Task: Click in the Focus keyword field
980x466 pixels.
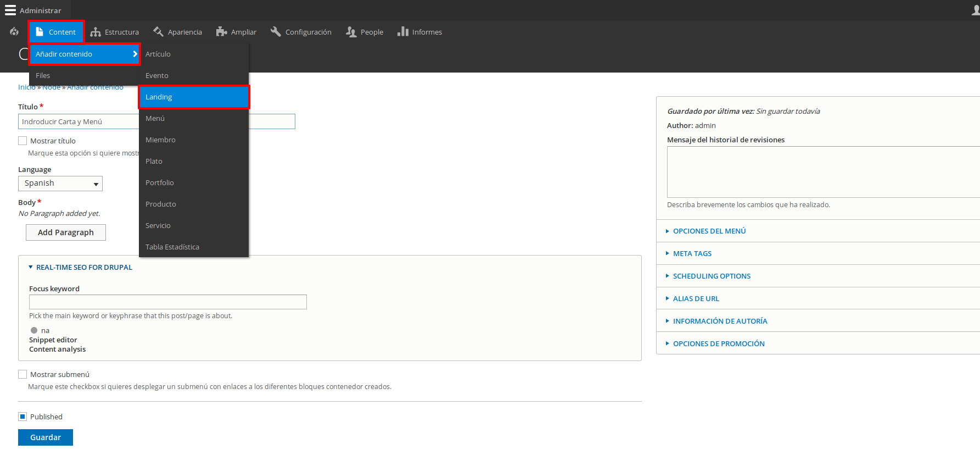Action: (x=168, y=302)
